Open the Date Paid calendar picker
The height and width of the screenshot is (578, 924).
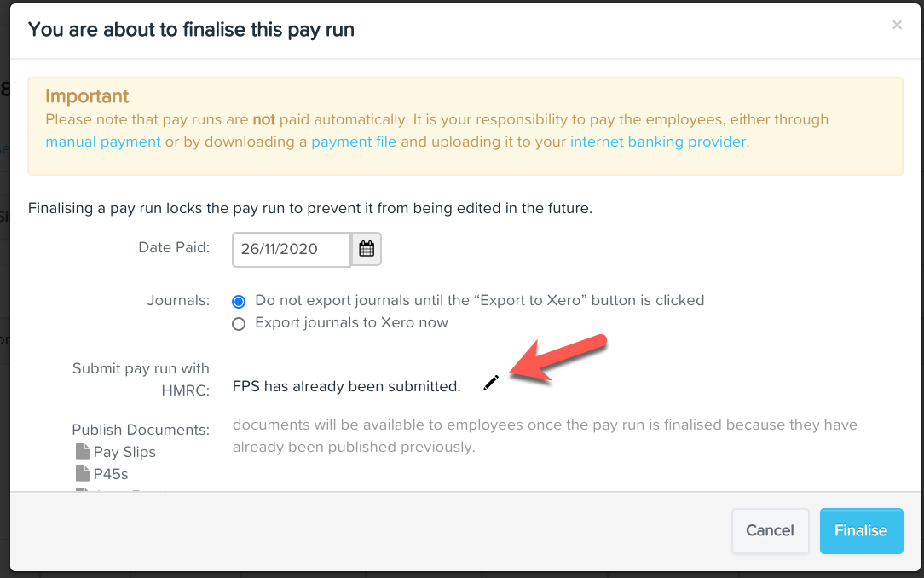pyautogui.click(x=367, y=249)
